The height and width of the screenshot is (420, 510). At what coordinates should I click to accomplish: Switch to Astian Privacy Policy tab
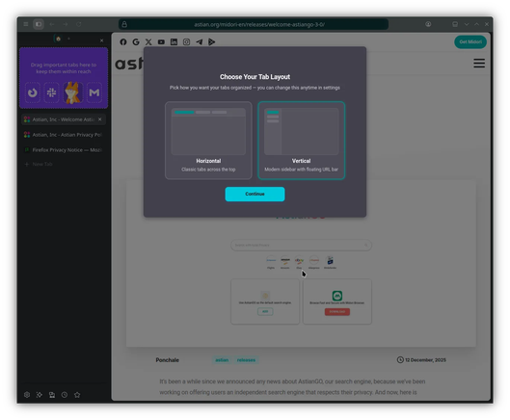pos(64,135)
